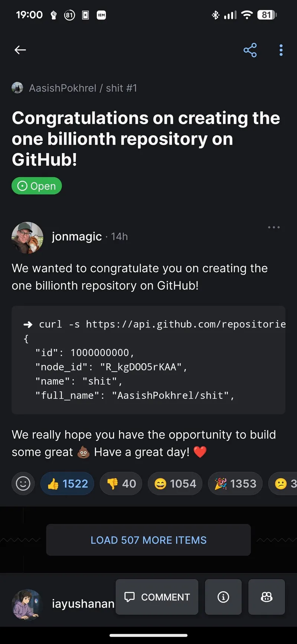Tap the back arrow icon

[20, 50]
